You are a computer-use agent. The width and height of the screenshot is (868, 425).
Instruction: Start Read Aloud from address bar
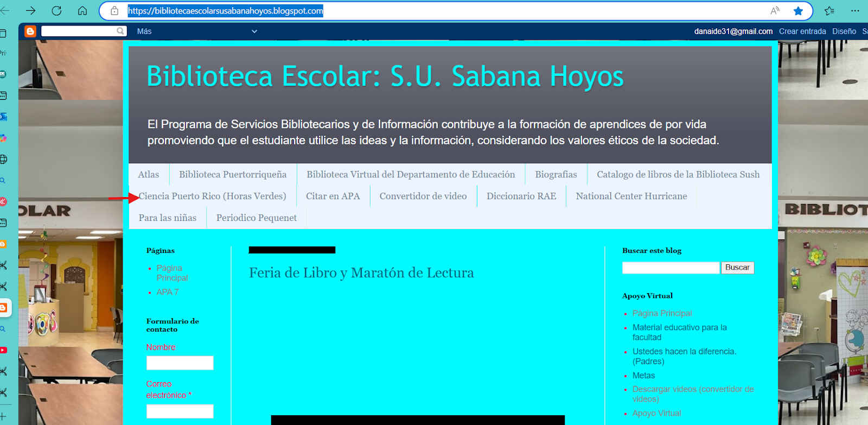coord(775,11)
